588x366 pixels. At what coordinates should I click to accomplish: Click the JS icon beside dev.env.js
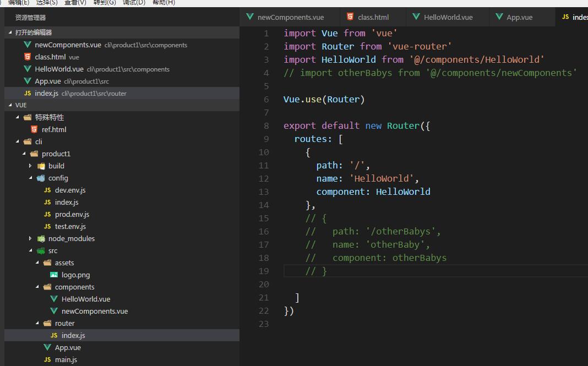[47, 190]
